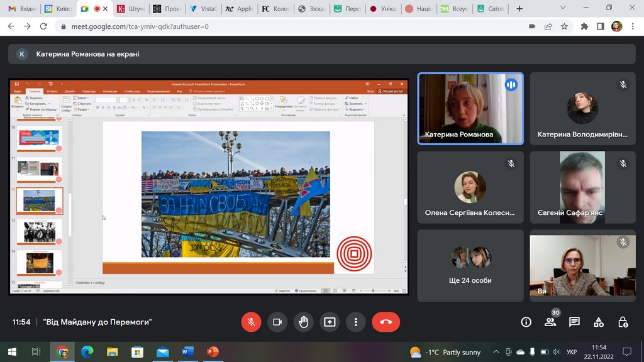Expand the hidden system tray icons chevron
The image size is (644, 362).
496,352
